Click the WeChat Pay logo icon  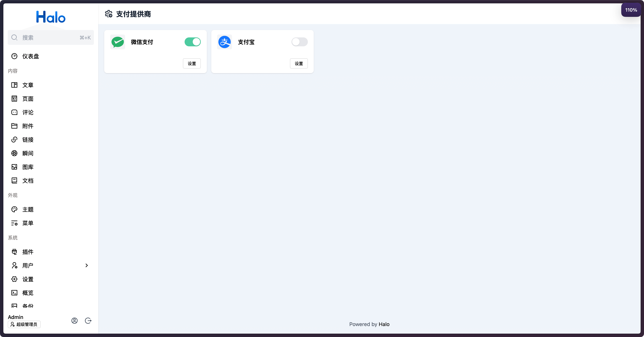(x=118, y=42)
